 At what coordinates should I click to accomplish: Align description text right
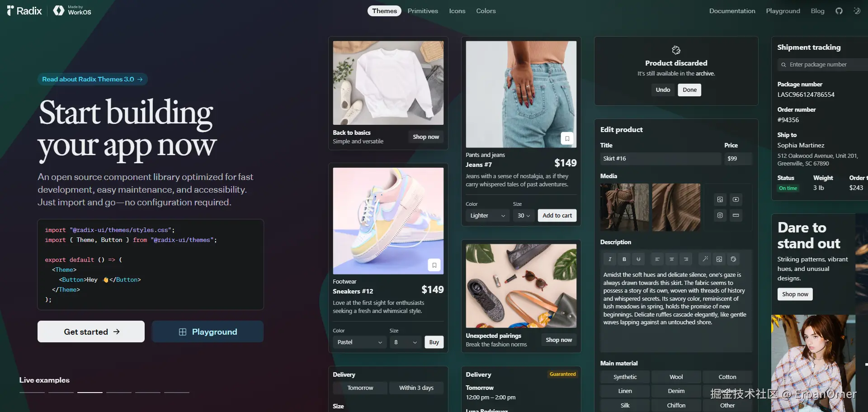[686, 259]
